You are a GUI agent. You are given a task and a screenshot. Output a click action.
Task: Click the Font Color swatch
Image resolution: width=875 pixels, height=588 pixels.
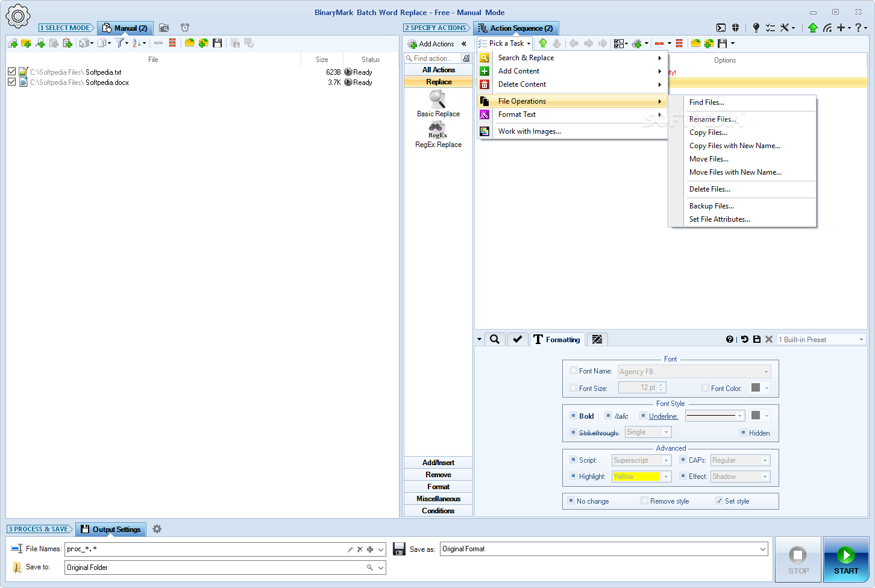tap(756, 387)
